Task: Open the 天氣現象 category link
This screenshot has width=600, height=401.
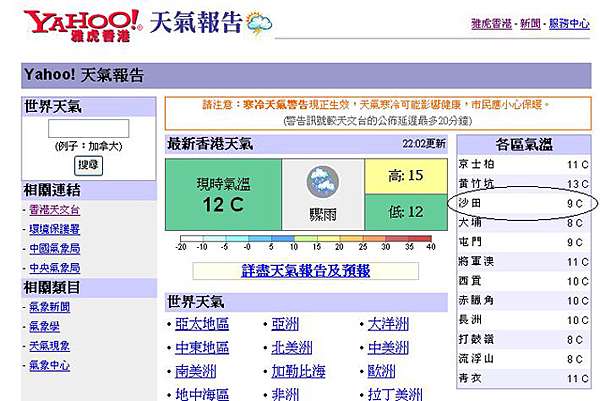Action: (49, 346)
